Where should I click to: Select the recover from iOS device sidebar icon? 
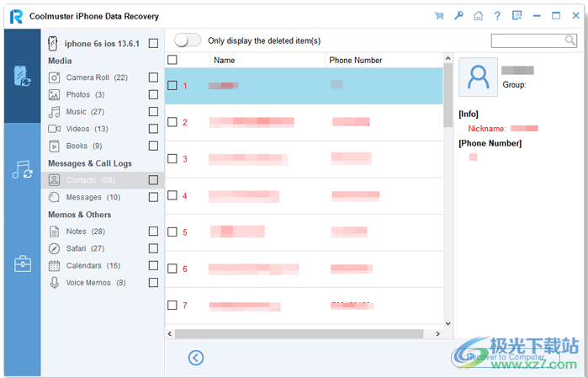coord(22,77)
